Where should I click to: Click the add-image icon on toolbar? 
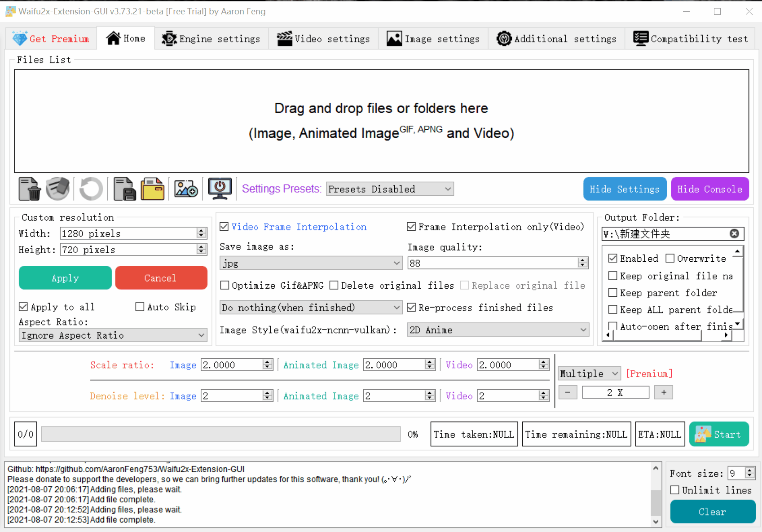click(x=185, y=189)
